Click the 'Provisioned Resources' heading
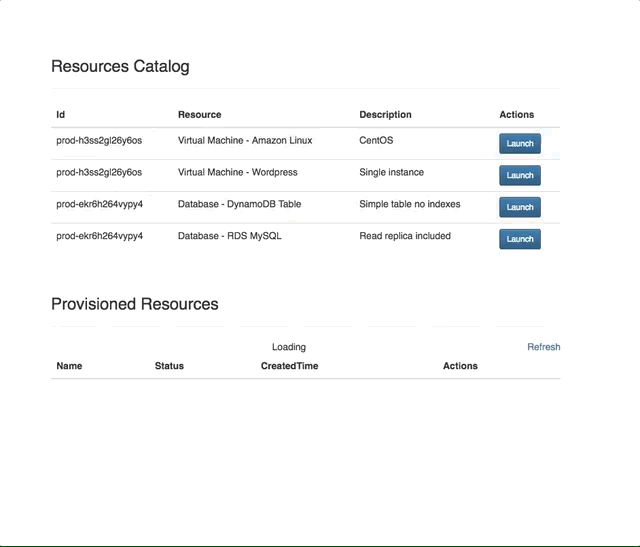 pyautogui.click(x=135, y=304)
